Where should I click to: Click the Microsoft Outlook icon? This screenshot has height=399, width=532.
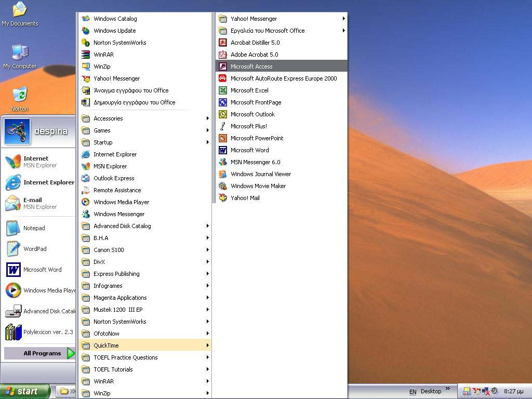pyautogui.click(x=222, y=114)
